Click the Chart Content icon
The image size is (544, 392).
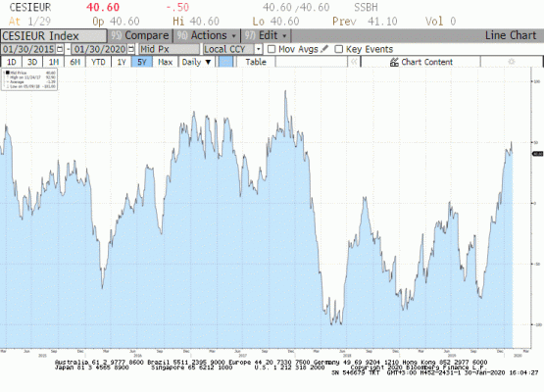click(x=394, y=62)
